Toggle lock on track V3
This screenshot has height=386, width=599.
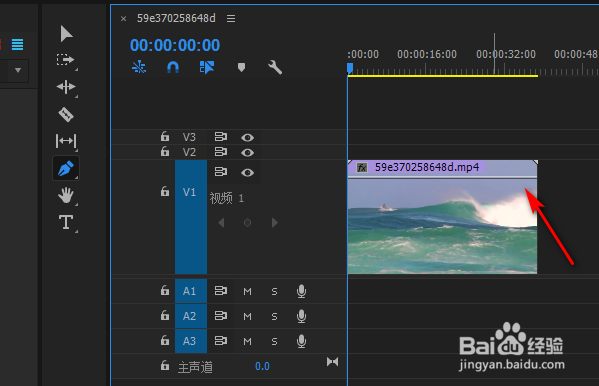[x=165, y=136]
